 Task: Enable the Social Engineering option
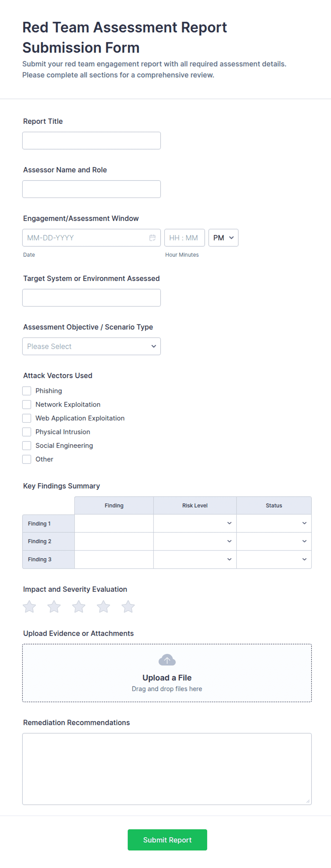[27, 446]
